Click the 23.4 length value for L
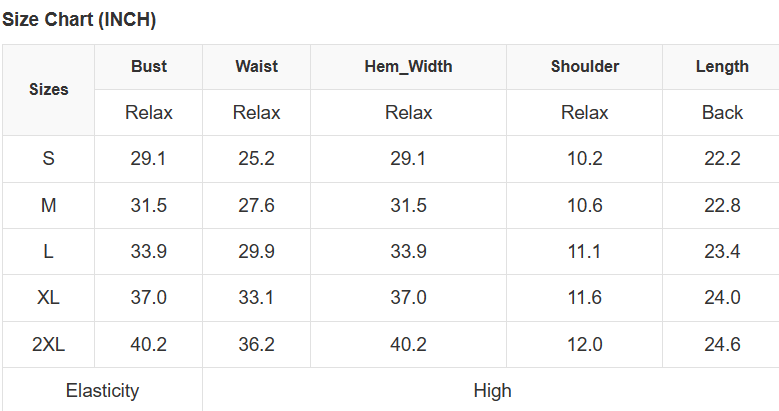Screen dimensions: 779x411 (722, 252)
